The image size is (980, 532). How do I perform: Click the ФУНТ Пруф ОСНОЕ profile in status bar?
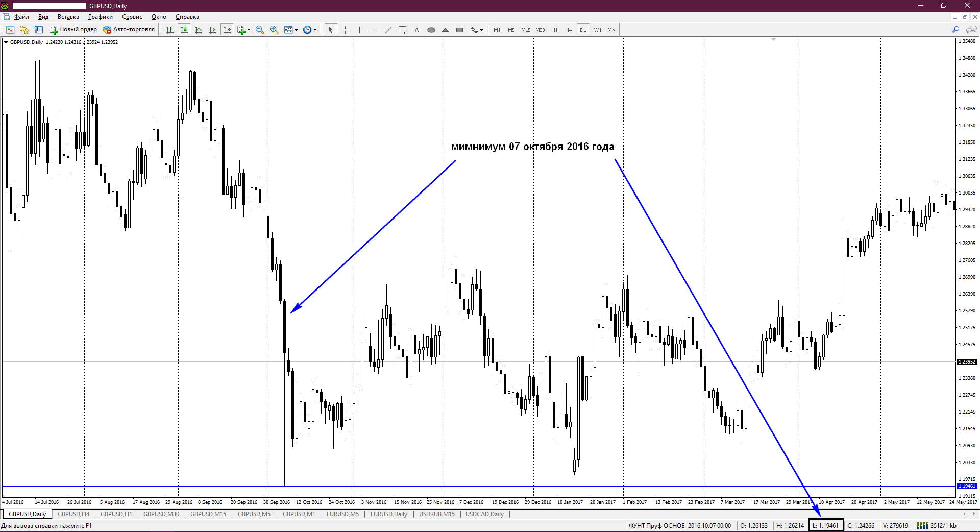point(656,526)
